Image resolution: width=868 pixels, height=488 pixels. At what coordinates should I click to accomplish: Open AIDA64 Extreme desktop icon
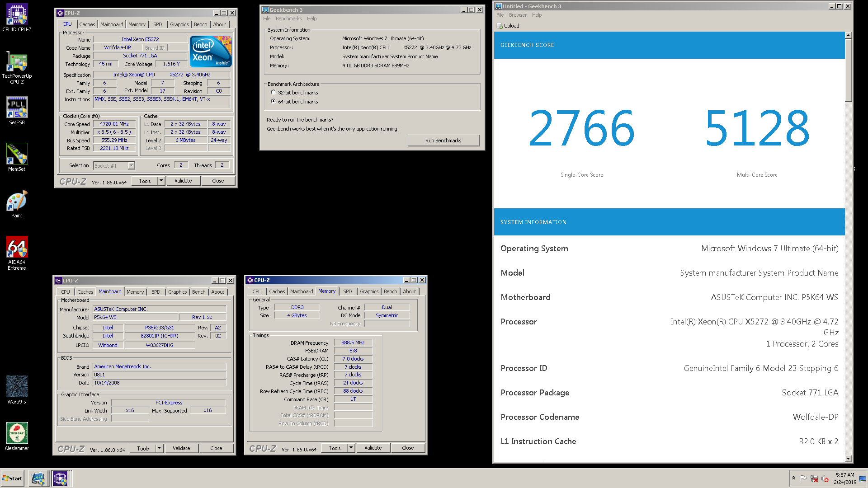[x=17, y=253]
